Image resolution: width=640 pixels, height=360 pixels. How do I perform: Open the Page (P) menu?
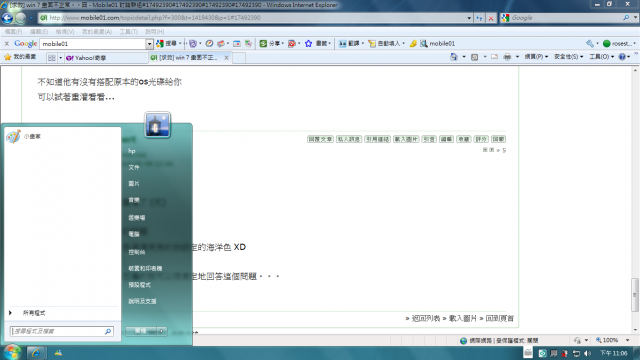coord(536,57)
